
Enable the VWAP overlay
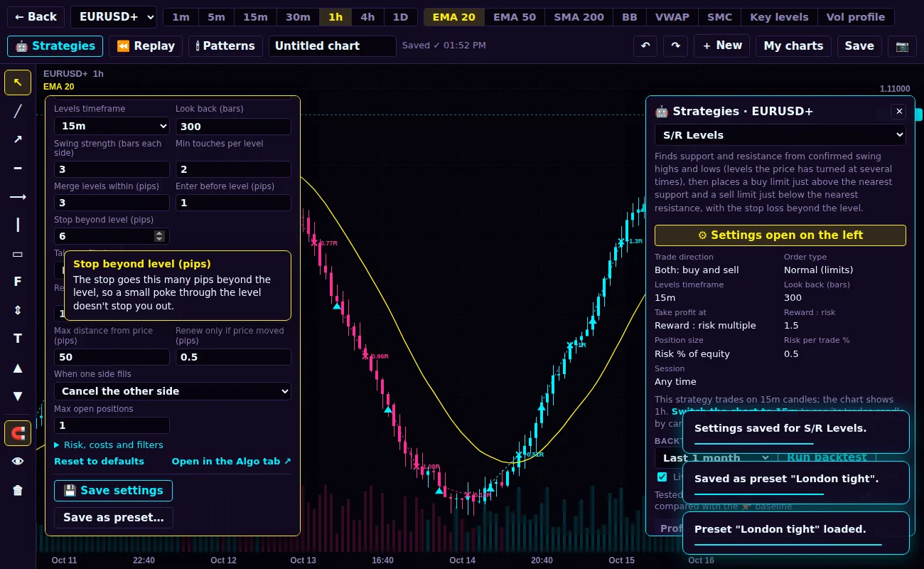tap(672, 17)
